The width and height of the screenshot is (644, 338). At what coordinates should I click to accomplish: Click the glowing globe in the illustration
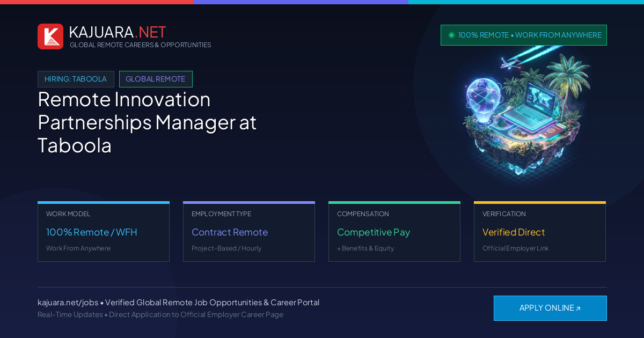483,95
